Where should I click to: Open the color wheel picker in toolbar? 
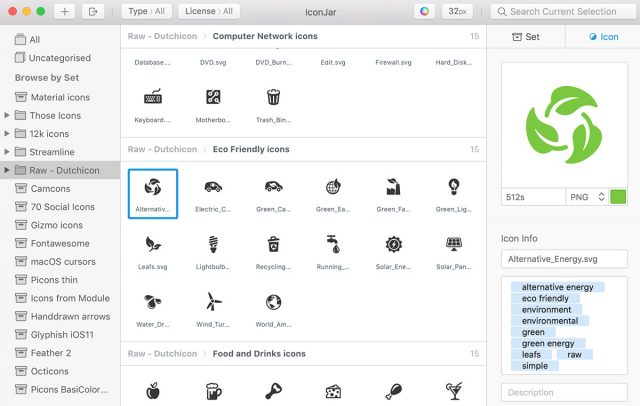(x=426, y=11)
